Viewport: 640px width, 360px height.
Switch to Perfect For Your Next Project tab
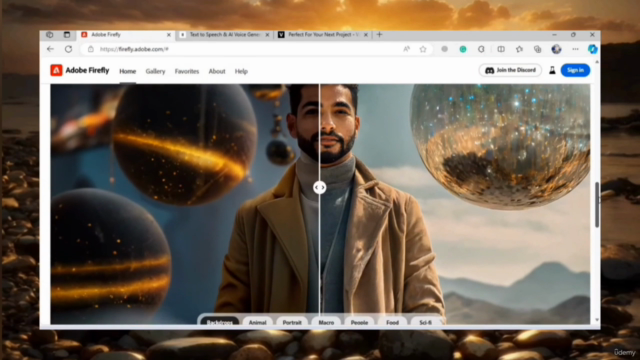tap(322, 35)
